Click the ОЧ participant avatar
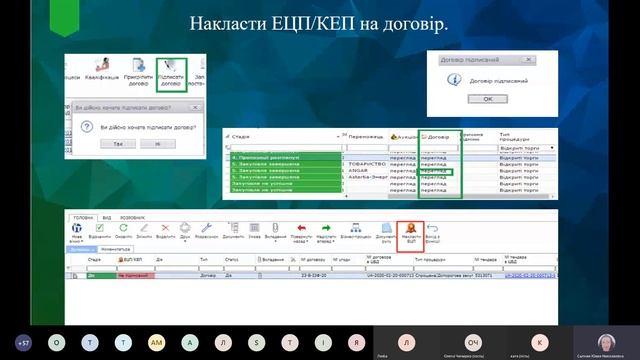640x360 pixels. point(473,343)
